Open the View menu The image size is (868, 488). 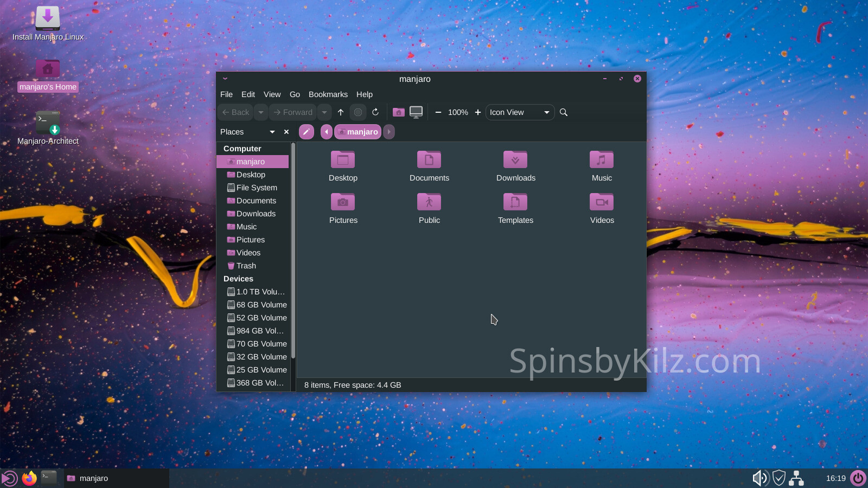pyautogui.click(x=272, y=94)
